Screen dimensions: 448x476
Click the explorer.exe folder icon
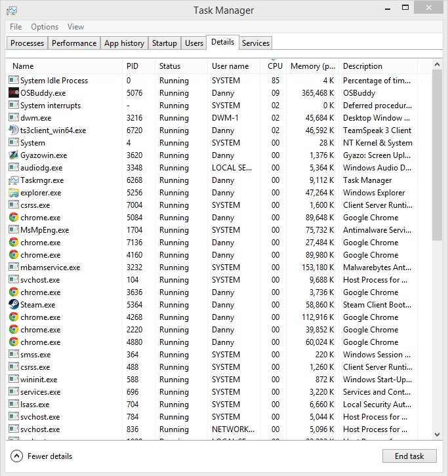pos(14,193)
